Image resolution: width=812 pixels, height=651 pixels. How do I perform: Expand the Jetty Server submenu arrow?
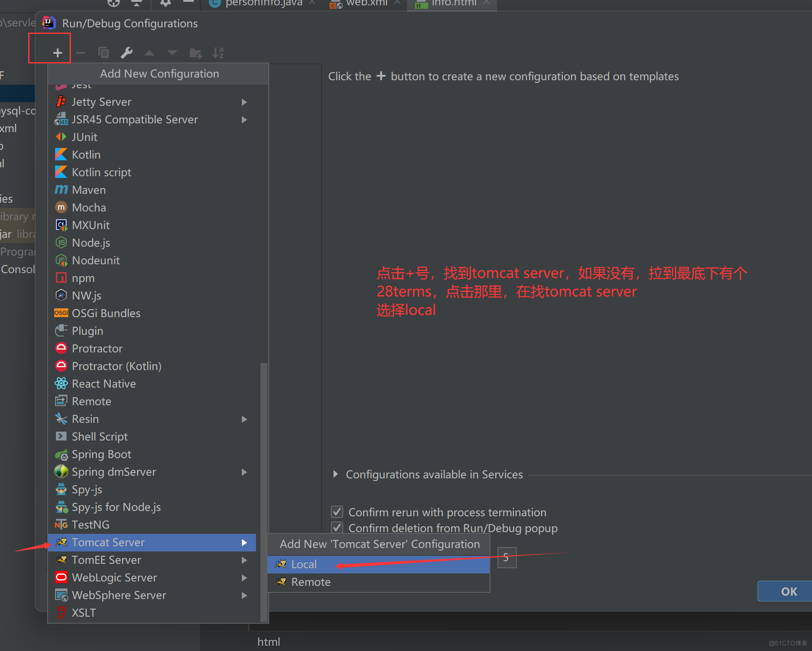[245, 102]
